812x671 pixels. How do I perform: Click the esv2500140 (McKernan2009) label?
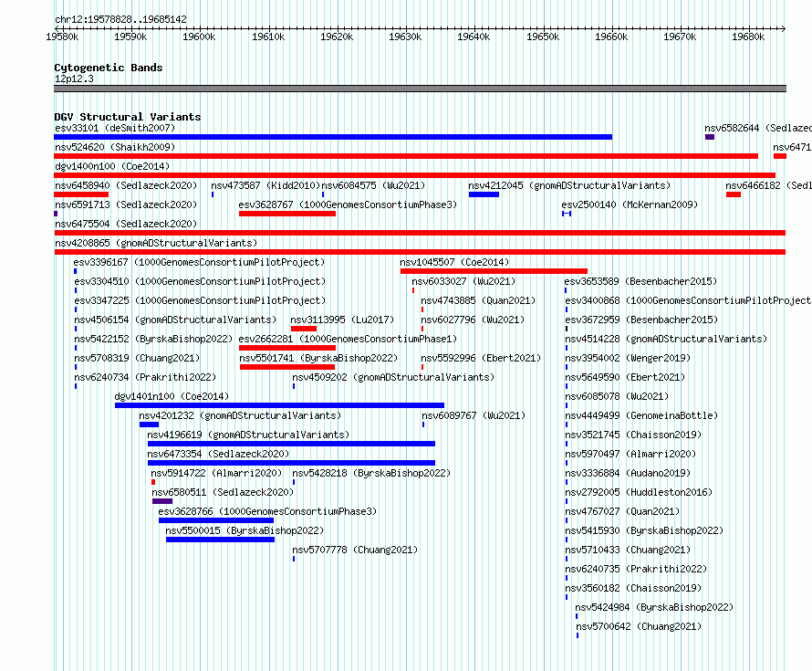coord(630,204)
